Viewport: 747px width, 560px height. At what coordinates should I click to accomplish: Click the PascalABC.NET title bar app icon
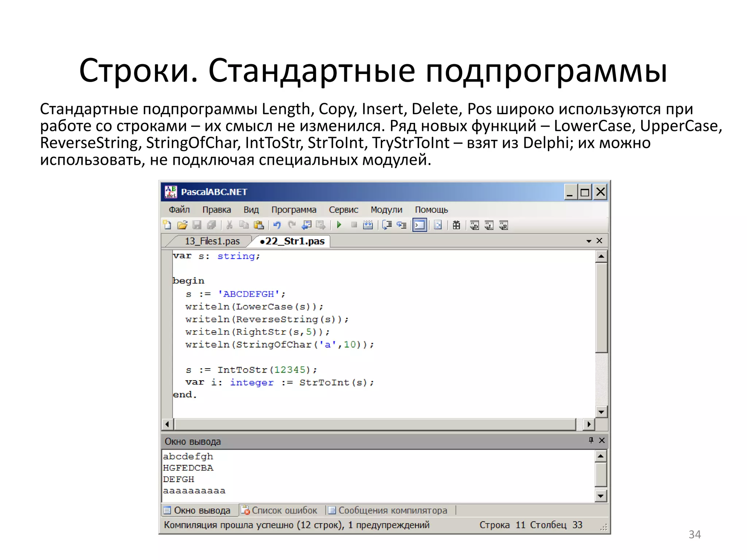(x=170, y=192)
